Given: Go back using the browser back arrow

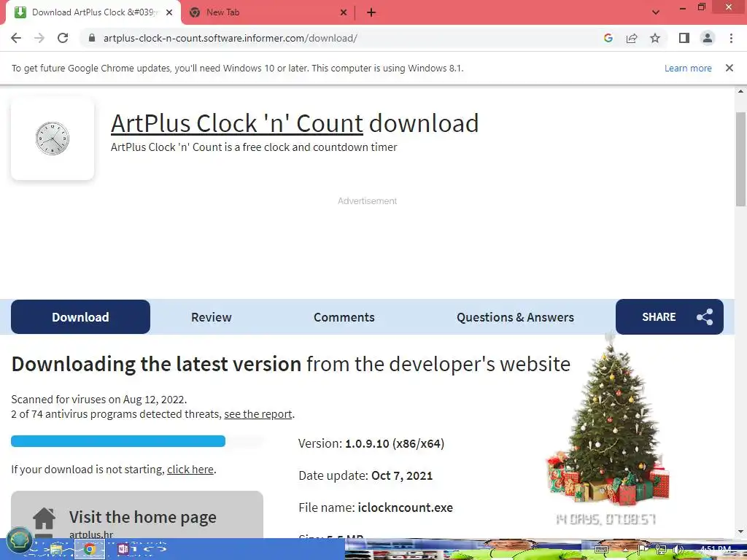Looking at the screenshot, I should point(16,38).
